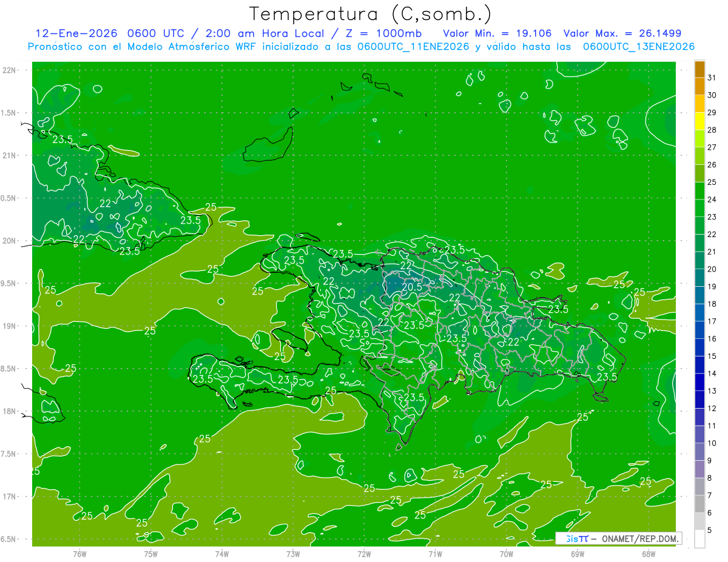
Task: Click the "2:00 am Hora Local" text
Action: tap(265, 33)
